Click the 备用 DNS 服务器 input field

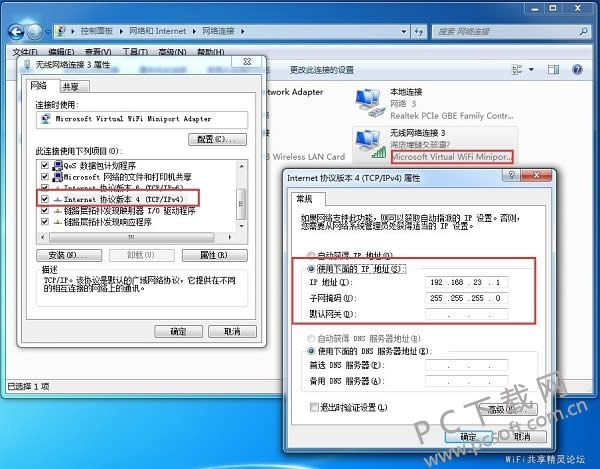[466, 381]
